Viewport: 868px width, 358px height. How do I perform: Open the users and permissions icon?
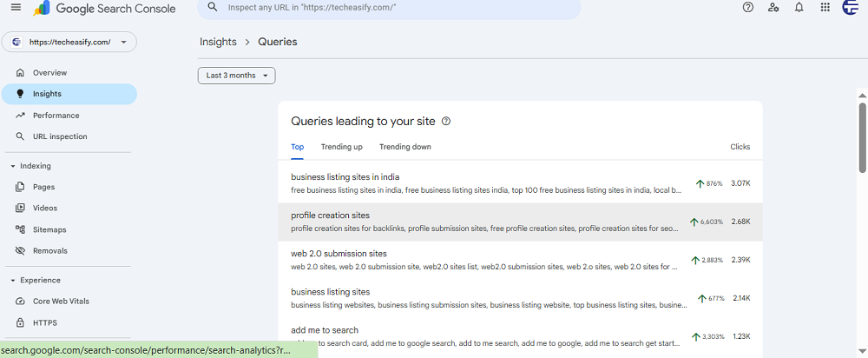coord(773,8)
